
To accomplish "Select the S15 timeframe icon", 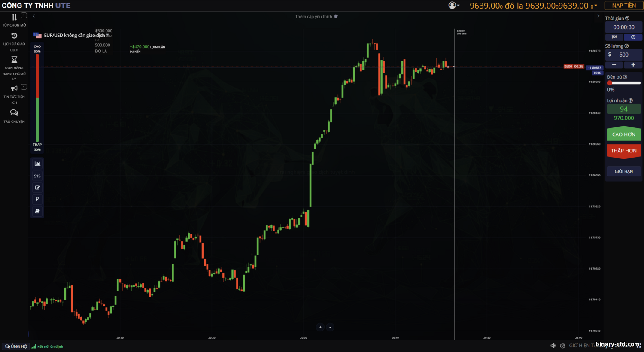I will tap(37, 176).
